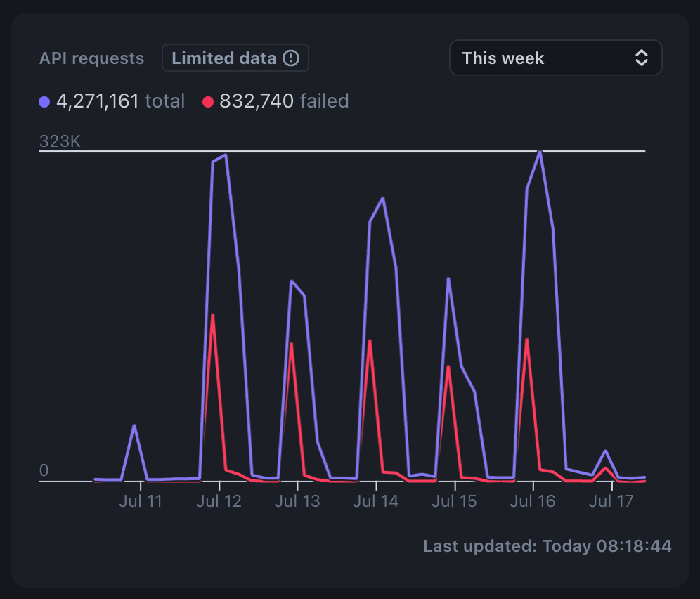Select the Jul 17 axis label
The image size is (700, 599).
611,501
